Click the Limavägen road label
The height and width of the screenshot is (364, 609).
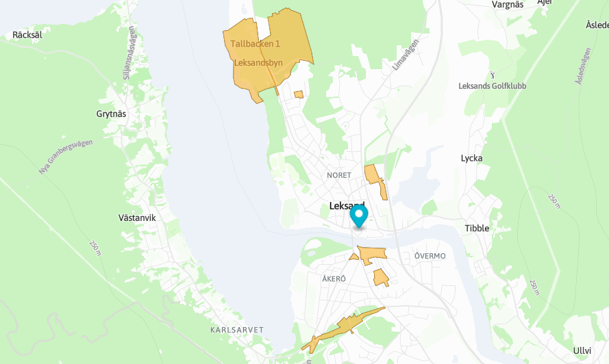tap(406, 55)
